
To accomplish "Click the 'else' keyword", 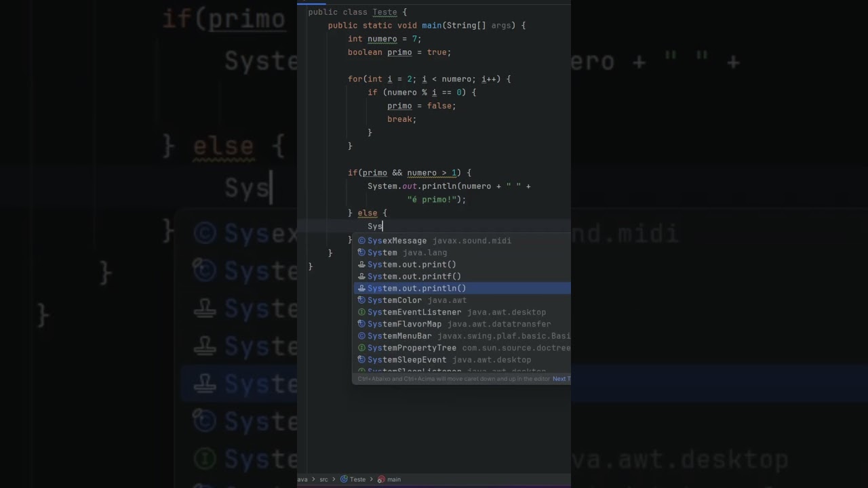I will tap(368, 213).
